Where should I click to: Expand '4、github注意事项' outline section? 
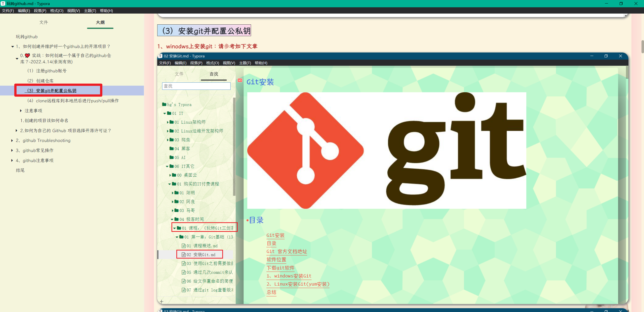[x=12, y=160]
